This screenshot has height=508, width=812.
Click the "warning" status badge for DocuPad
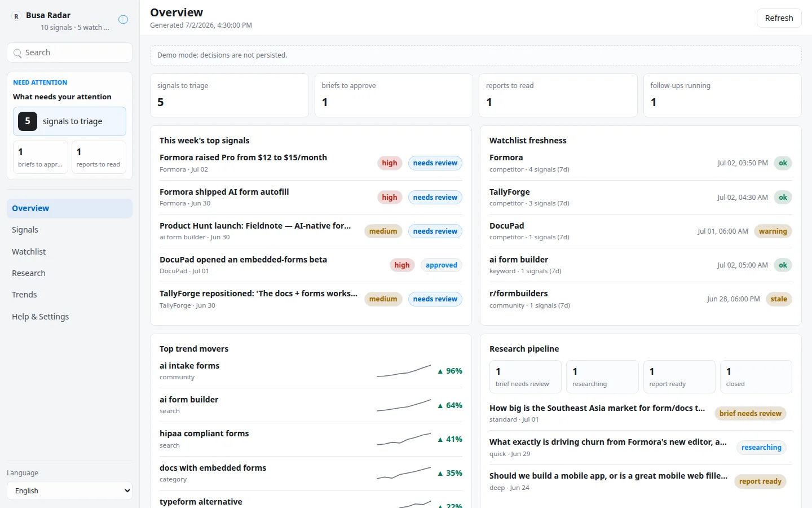[773, 231]
